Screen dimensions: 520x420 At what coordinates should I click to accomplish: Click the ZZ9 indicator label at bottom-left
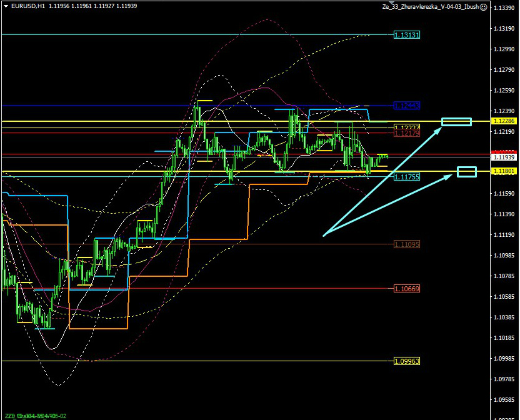[9, 416]
